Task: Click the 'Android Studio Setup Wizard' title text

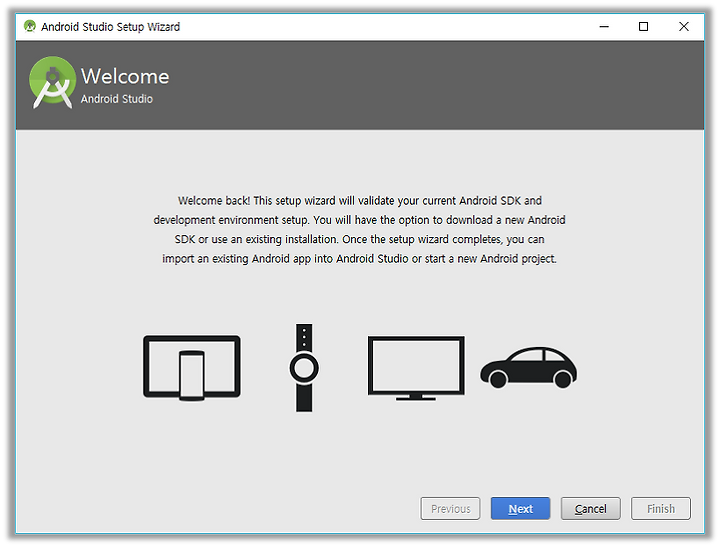Action: [110, 27]
